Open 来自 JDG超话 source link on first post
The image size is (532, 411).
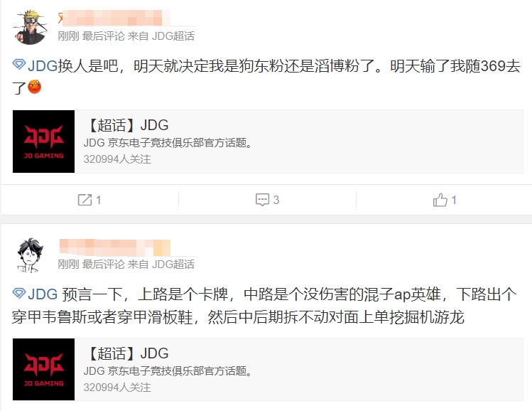pyautogui.click(x=161, y=36)
